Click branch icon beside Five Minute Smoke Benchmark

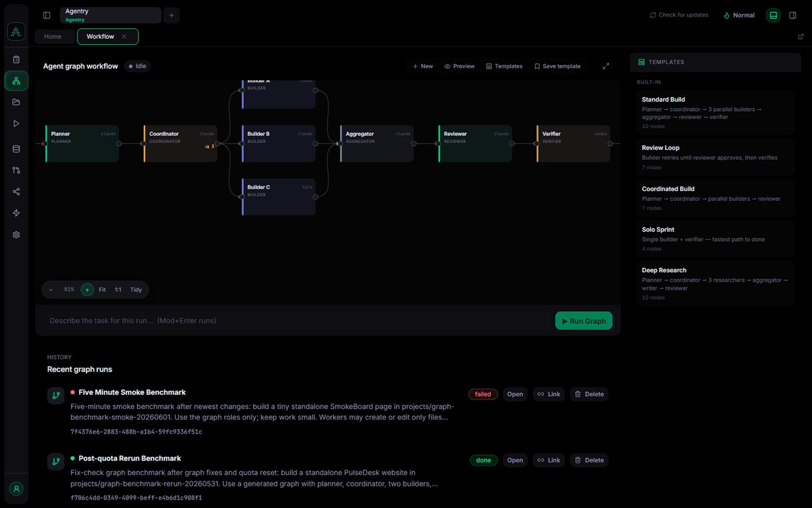pos(56,395)
